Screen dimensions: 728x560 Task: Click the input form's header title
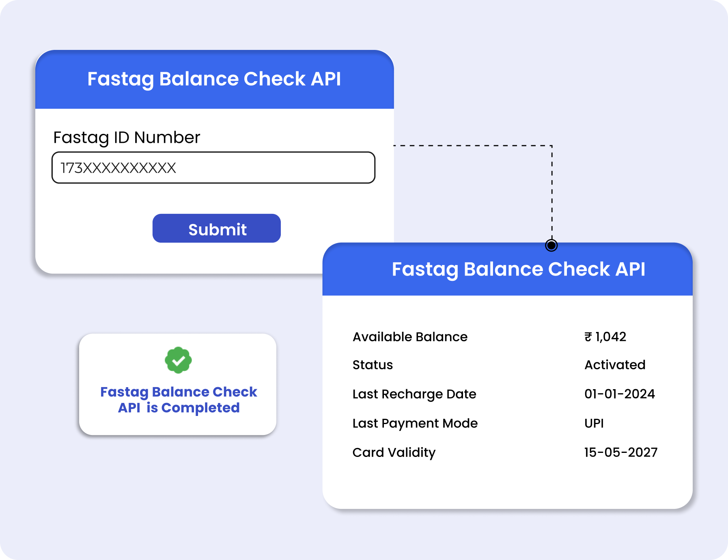pos(214,79)
